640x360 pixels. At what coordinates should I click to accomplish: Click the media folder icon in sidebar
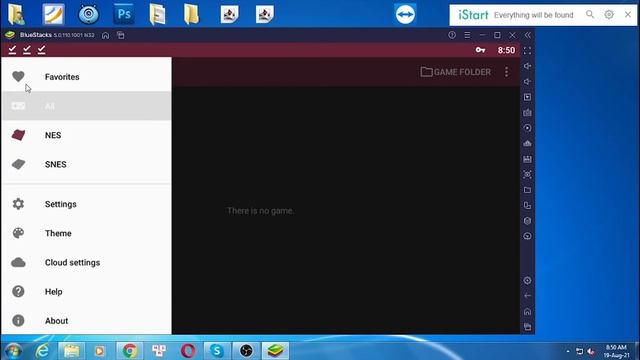coord(527,190)
